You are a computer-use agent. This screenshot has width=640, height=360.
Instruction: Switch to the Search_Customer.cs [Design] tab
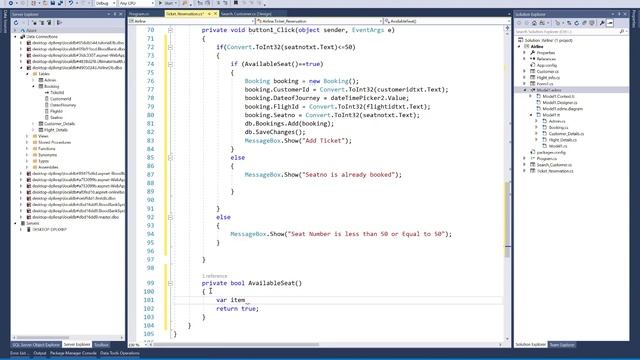(x=246, y=14)
